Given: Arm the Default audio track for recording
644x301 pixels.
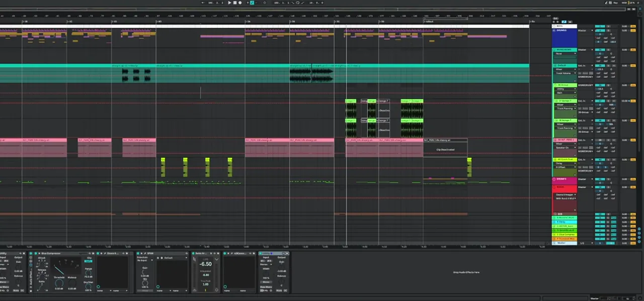Looking at the screenshot, I should click(x=614, y=66).
